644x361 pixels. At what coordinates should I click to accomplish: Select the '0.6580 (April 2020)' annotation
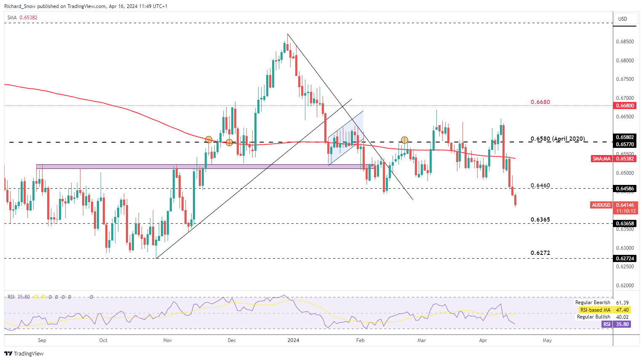tap(558, 139)
